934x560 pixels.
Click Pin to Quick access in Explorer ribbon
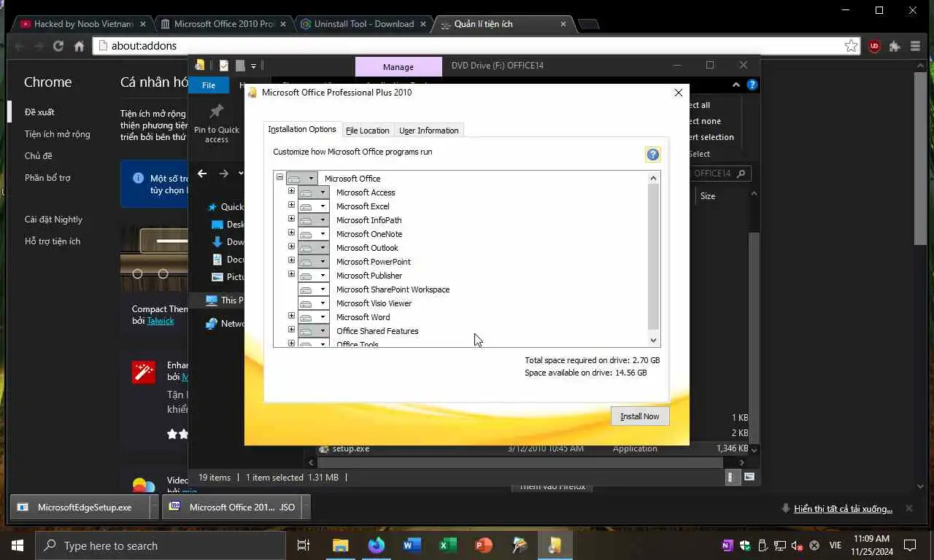click(217, 122)
